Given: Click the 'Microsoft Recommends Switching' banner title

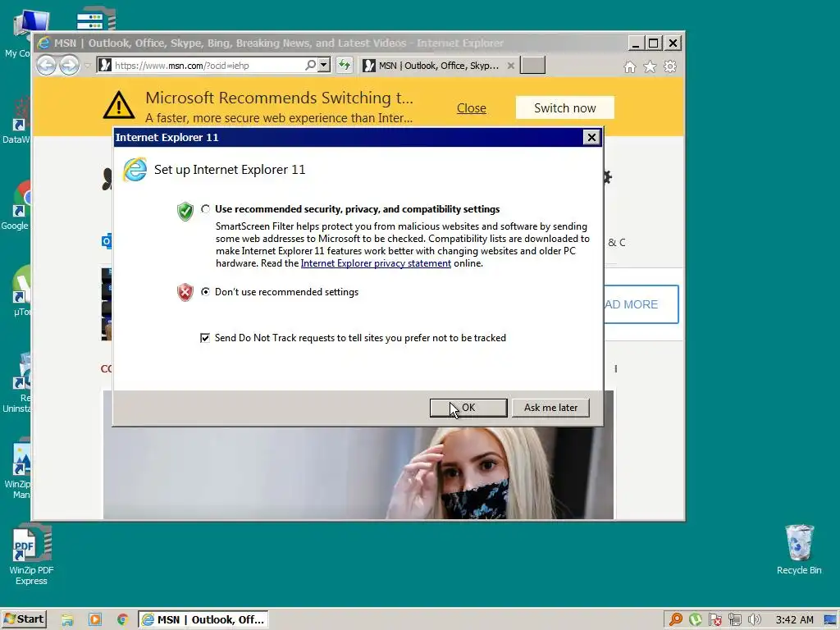Looking at the screenshot, I should point(279,98).
